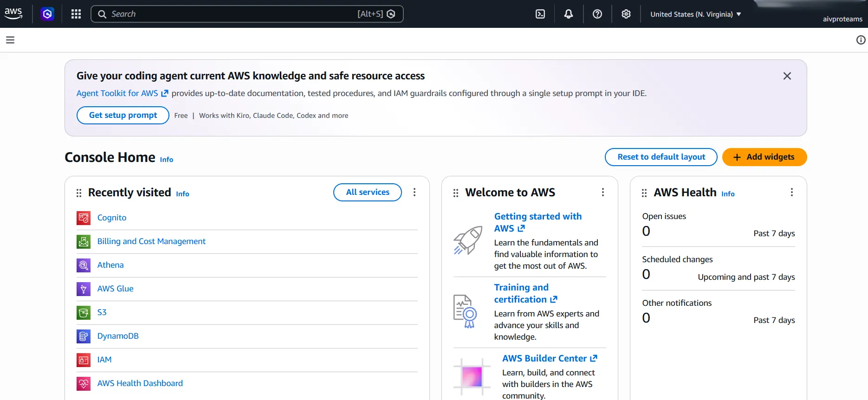The image size is (868, 400).
Task: Open the region selector dropdown
Action: pyautogui.click(x=695, y=14)
